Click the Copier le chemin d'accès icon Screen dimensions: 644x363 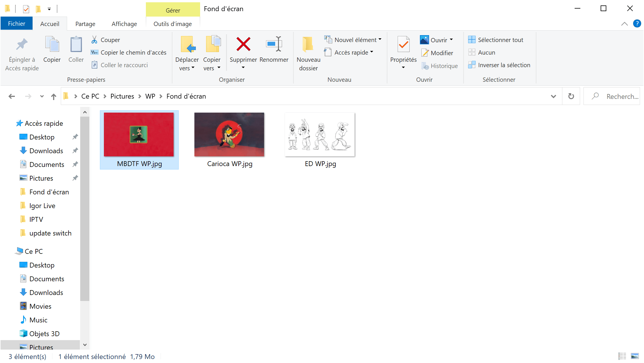[94, 52]
